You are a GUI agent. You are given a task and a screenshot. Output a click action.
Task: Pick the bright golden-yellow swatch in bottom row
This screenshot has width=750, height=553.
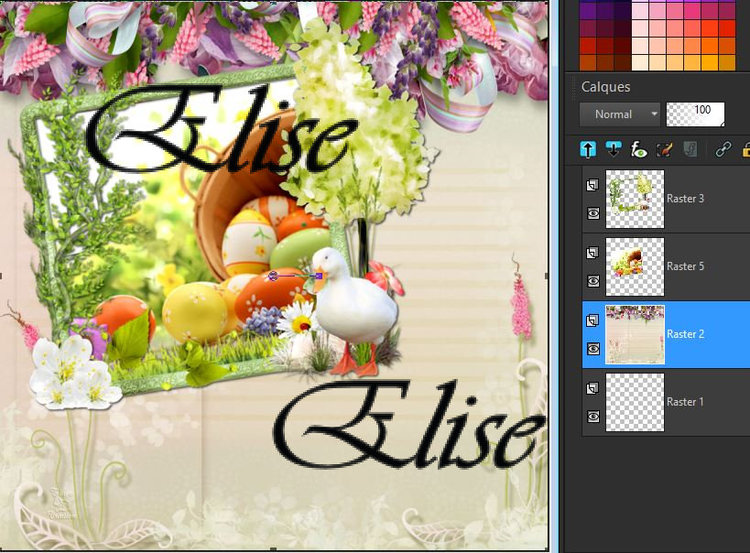pyautogui.click(x=709, y=62)
